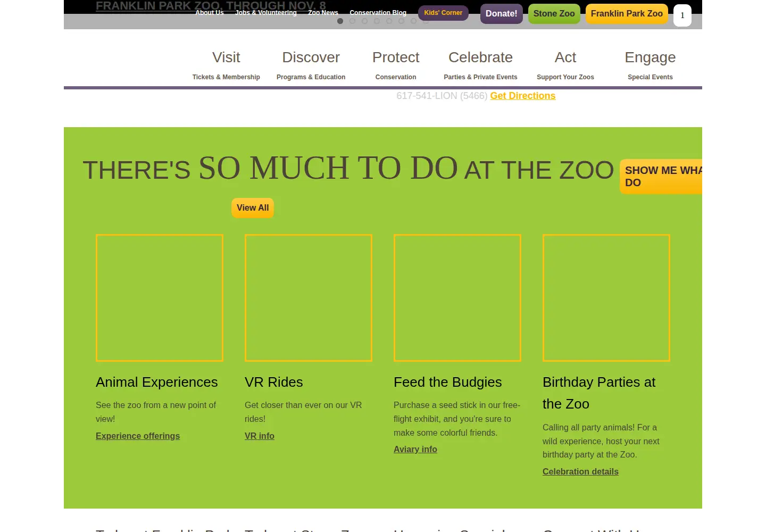Jump to the sixth carousel slide dot
Screen dimensions: 766x532
[401, 21]
